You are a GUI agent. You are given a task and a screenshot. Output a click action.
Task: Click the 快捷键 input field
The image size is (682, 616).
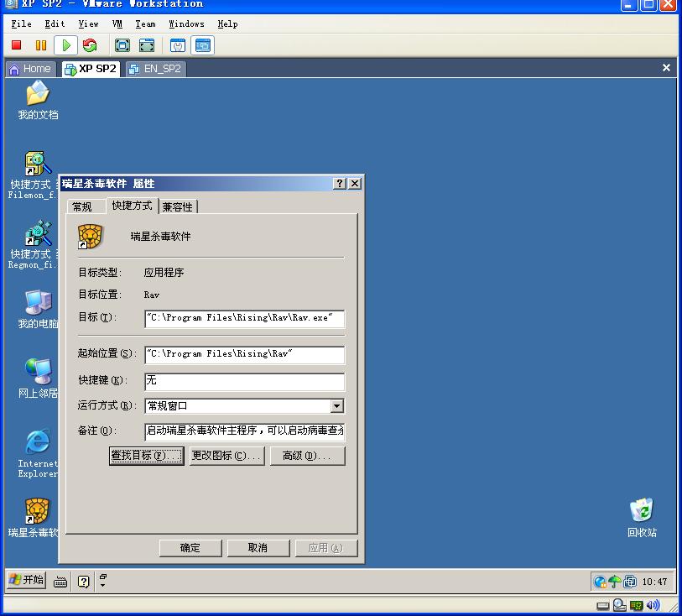[x=244, y=382]
